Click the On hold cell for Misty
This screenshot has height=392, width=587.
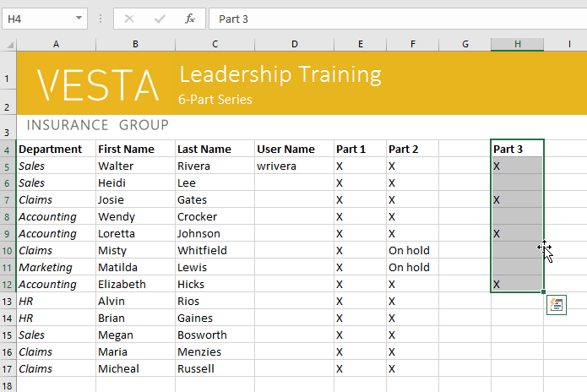(x=411, y=251)
